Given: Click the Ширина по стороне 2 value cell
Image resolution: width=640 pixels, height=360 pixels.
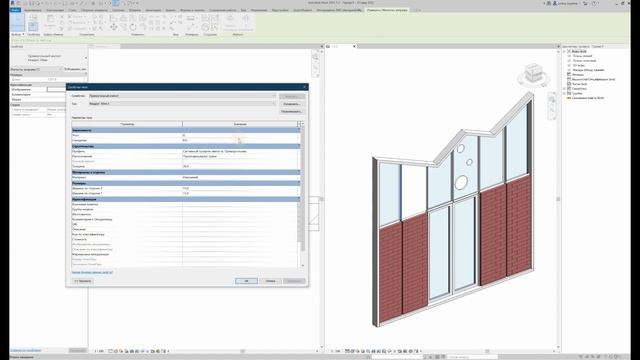Looking at the screenshot, I should pos(240,189).
